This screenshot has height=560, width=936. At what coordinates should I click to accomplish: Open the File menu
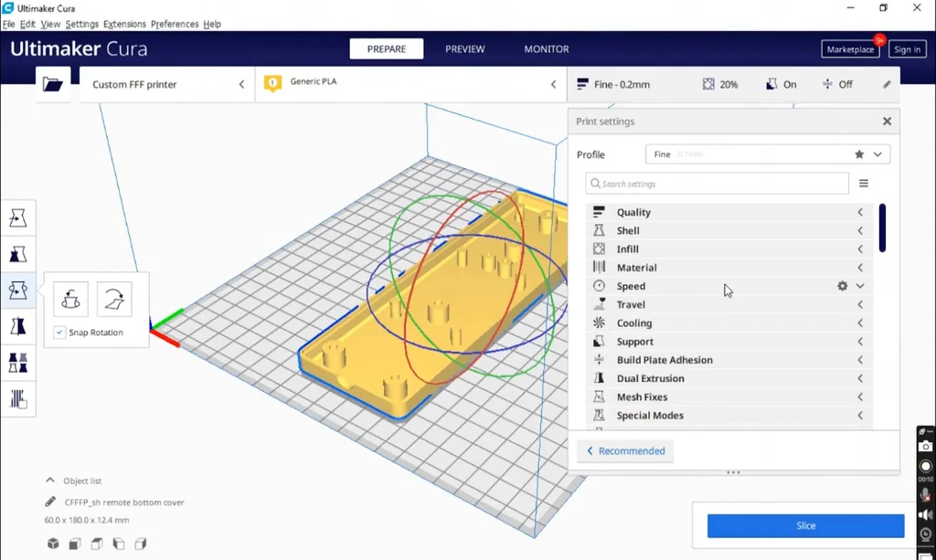8,24
